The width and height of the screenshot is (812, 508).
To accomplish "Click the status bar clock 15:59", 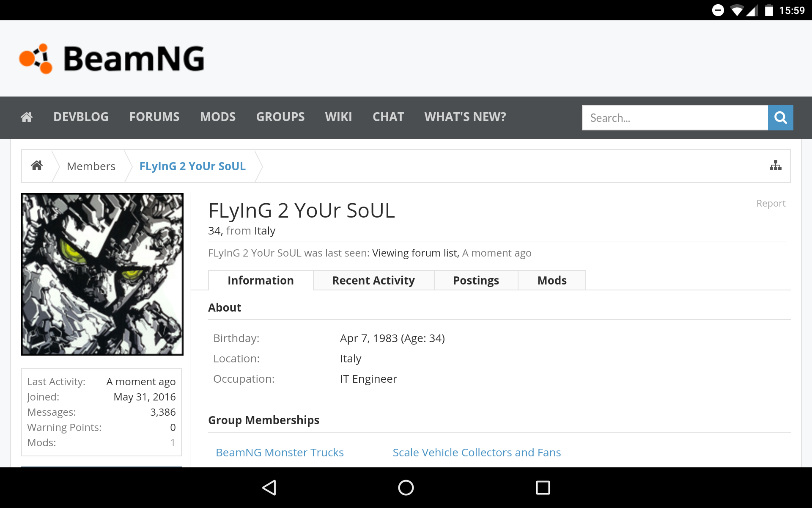I will 792,10.
